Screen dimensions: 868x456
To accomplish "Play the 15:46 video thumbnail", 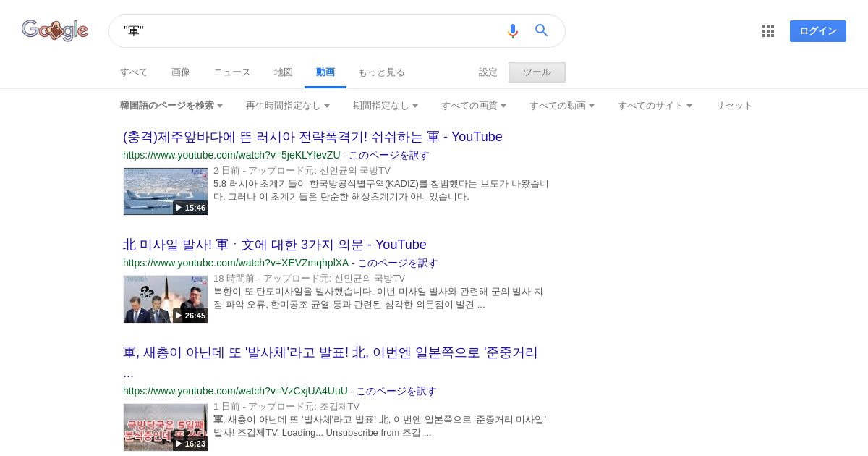I will click(x=166, y=191).
